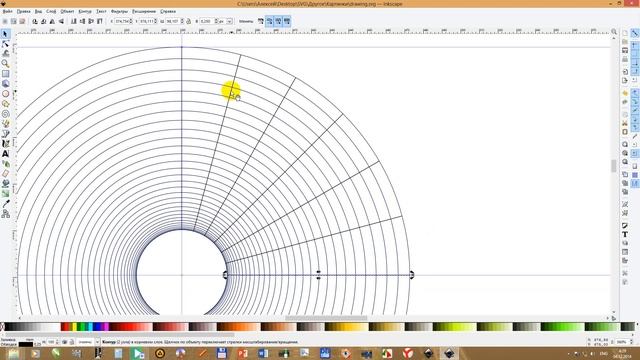This screenshot has width=640, height=360.
Task: Select the Calligraphy tool
Action: point(5,144)
